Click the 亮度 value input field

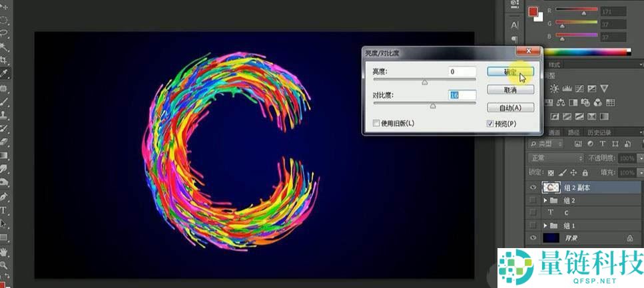[462, 71]
